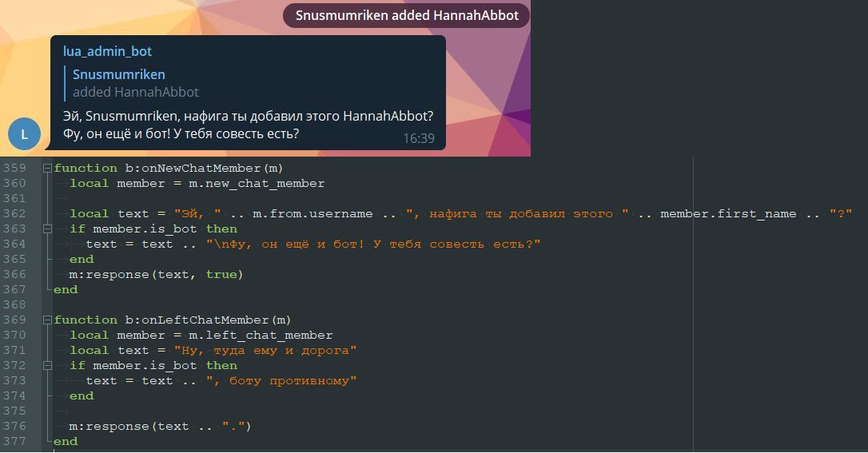The image size is (868, 453).
Task: Click line number 369 in the gutter
Action: 14,320
